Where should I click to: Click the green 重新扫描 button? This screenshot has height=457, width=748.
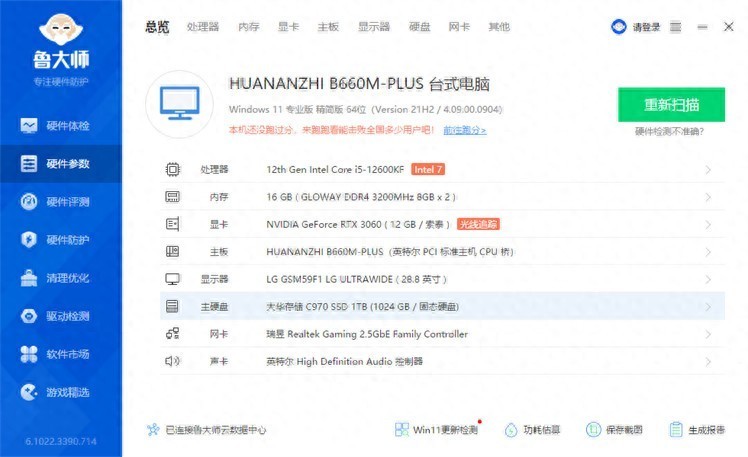[x=671, y=104]
